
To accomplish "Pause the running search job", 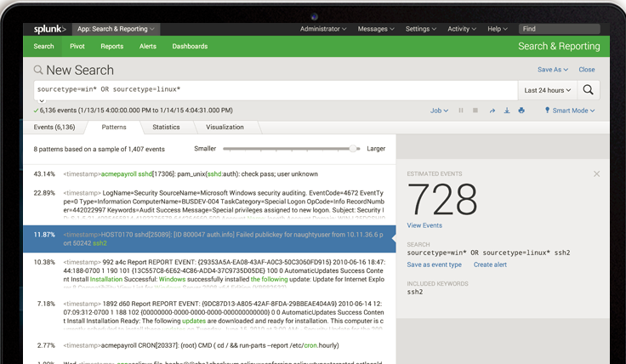I will coord(461,111).
